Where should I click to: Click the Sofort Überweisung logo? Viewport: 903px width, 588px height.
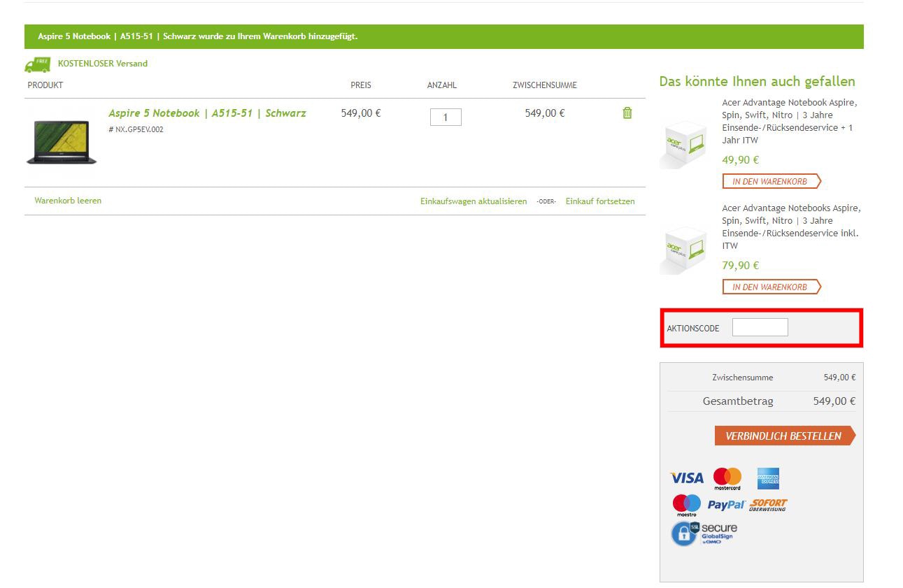click(768, 505)
